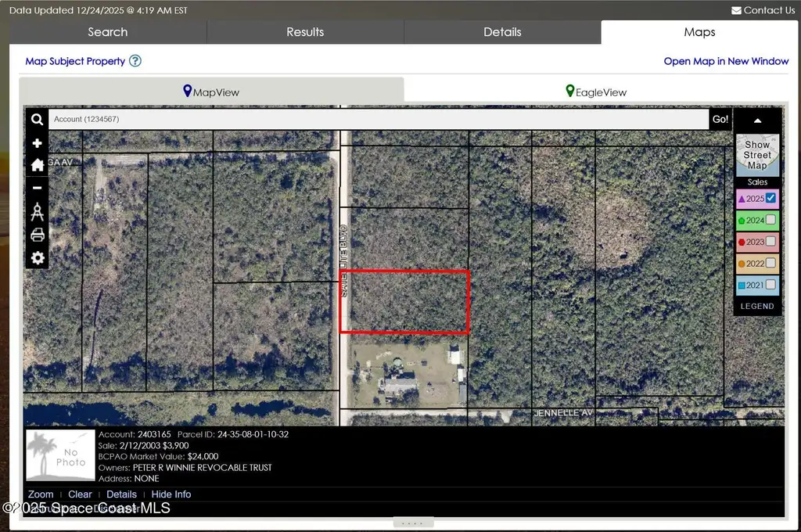Print the map with printer icon
The width and height of the screenshot is (801, 532).
[x=38, y=235]
